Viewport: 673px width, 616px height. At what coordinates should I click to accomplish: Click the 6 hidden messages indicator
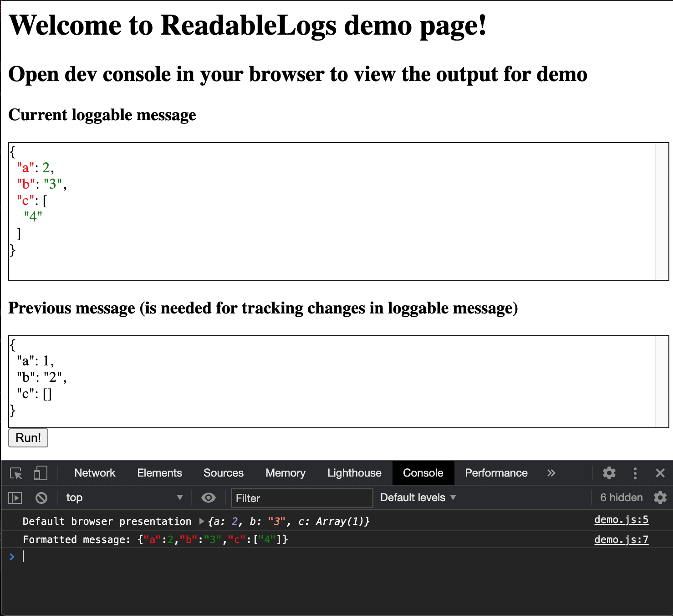tap(621, 498)
